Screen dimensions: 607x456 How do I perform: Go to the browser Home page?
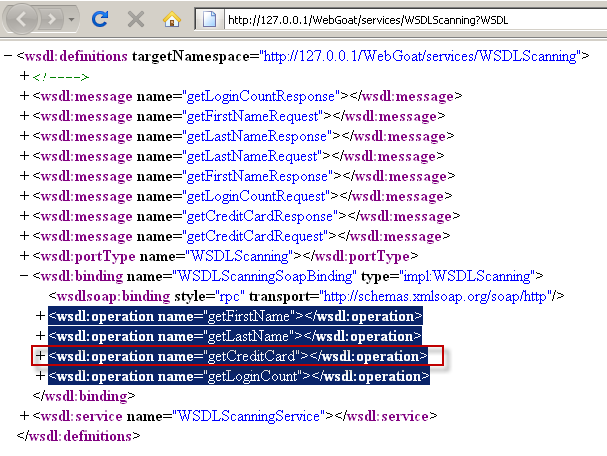[x=172, y=19]
